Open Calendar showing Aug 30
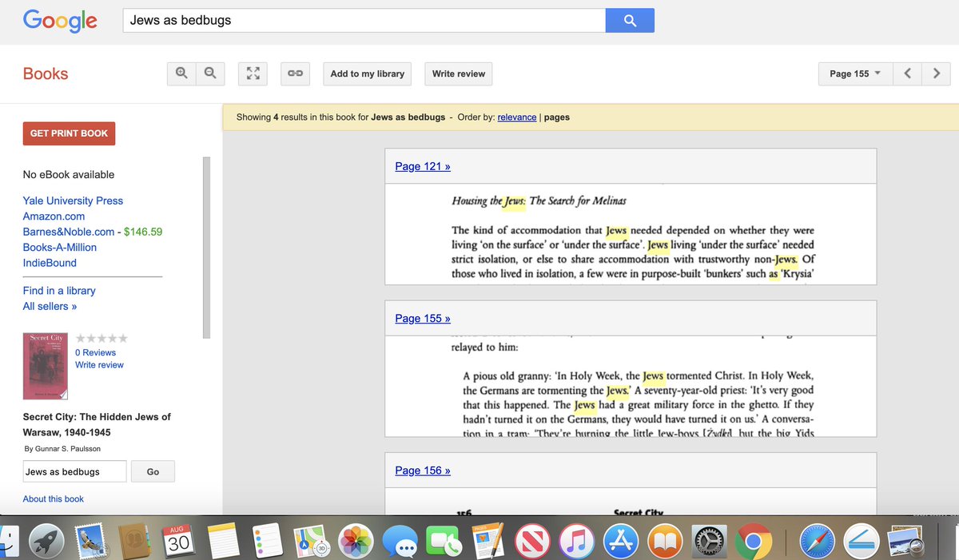959x560 pixels. coord(180,542)
